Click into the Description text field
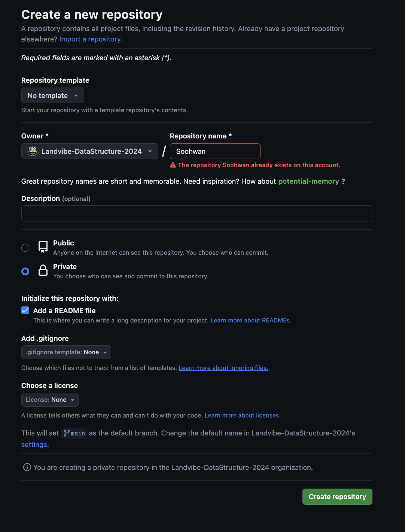Screen dimensions: 405x532 click(197, 213)
